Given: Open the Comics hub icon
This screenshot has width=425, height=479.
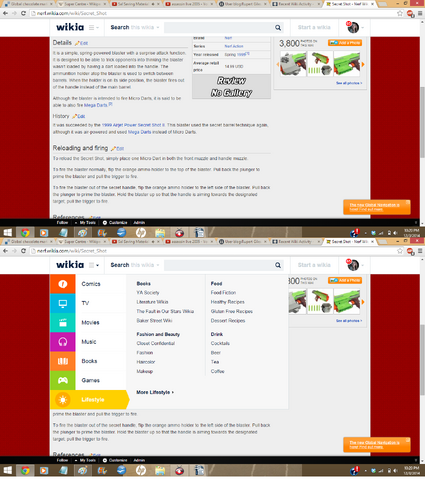Looking at the screenshot, I should pos(63,284).
